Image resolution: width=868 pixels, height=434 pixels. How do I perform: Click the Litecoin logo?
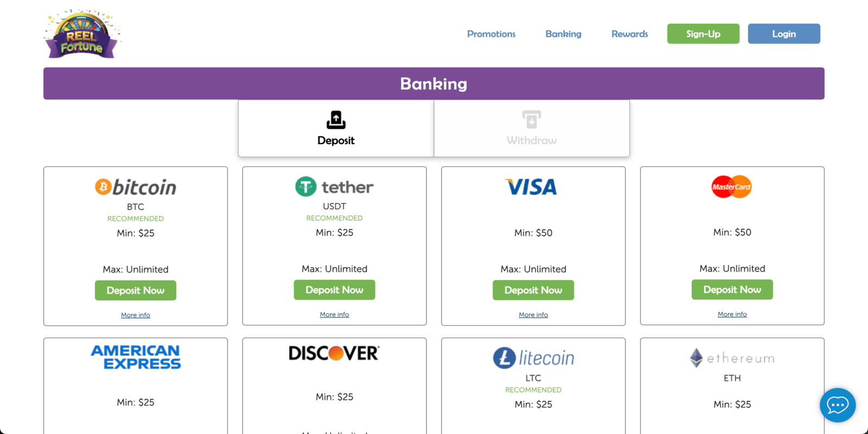point(533,358)
